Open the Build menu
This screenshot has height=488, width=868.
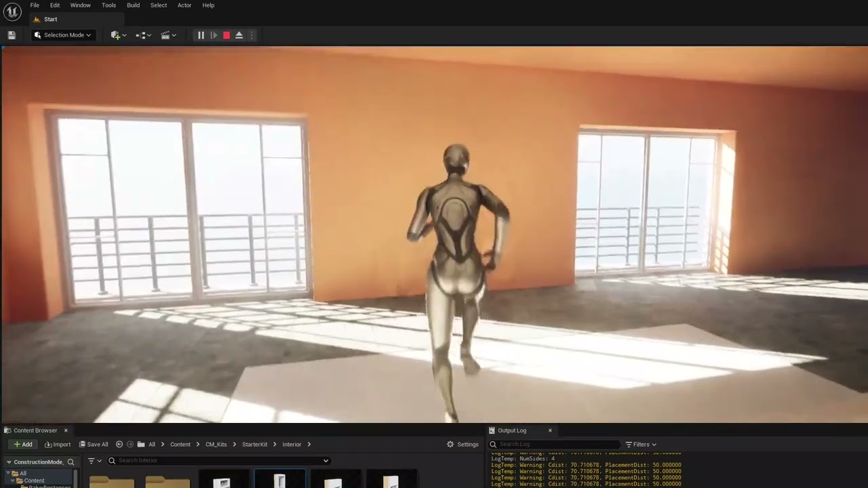coord(133,5)
